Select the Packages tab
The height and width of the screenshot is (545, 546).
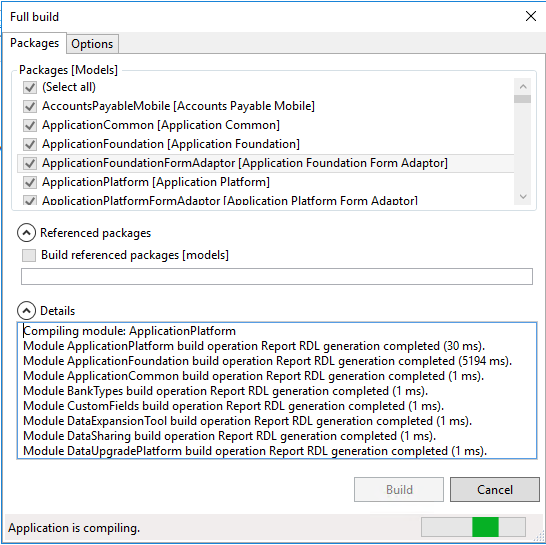click(34, 43)
